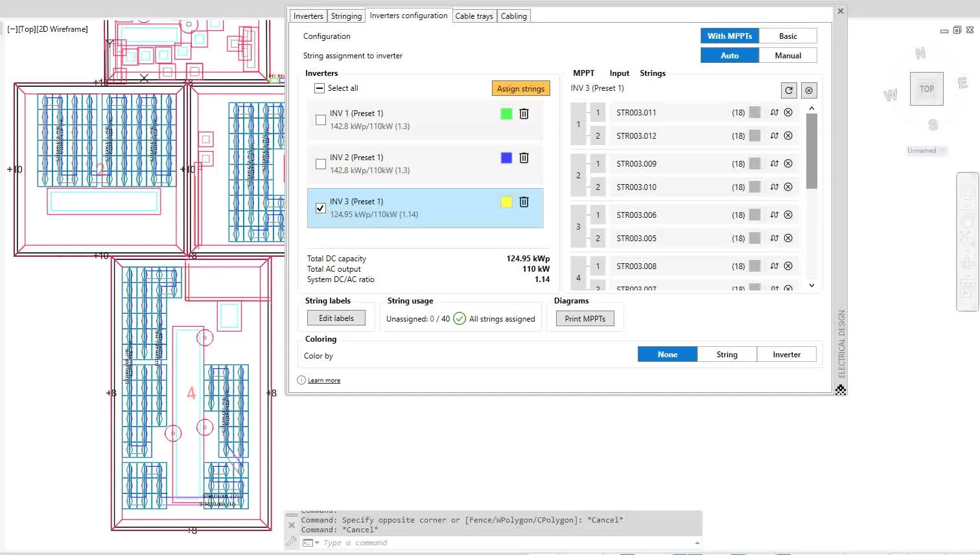980x555 pixels.
Task: Set coloring to None
Action: 668,355
